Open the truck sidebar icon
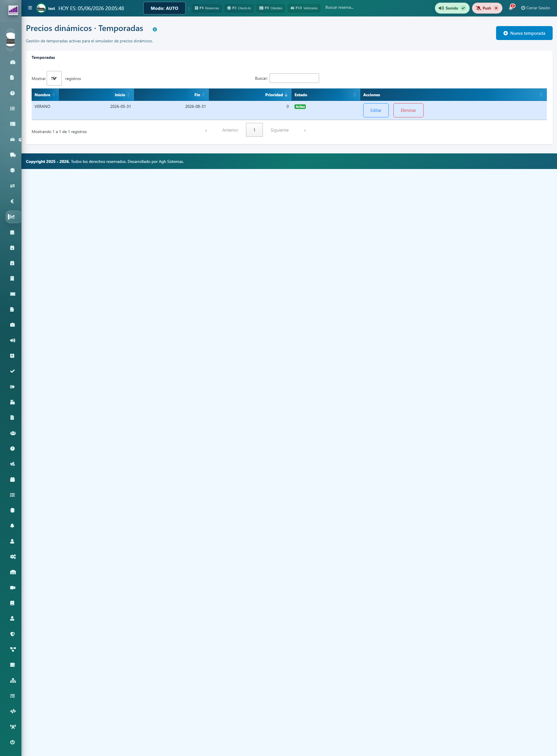This screenshot has width=557, height=756. pos(12,155)
